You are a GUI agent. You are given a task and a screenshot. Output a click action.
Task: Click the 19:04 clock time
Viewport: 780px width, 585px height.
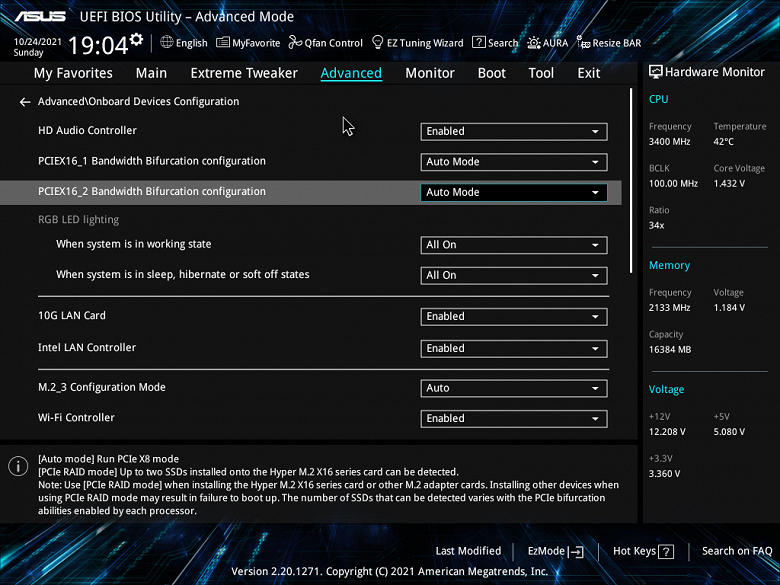98,46
